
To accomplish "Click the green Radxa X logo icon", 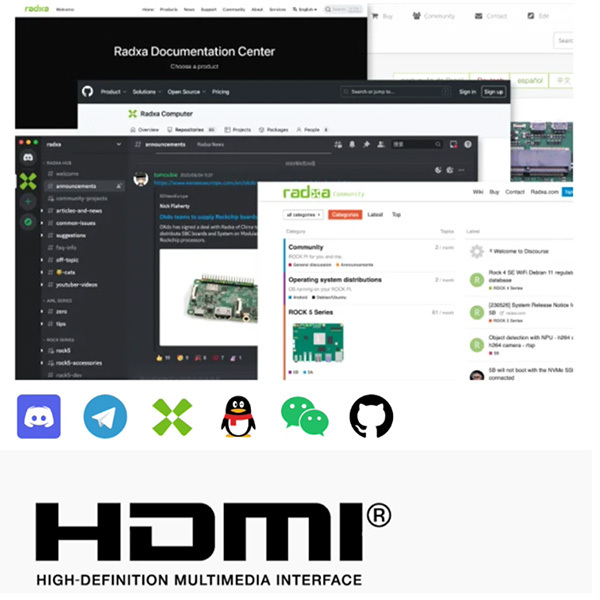I will pos(171,416).
